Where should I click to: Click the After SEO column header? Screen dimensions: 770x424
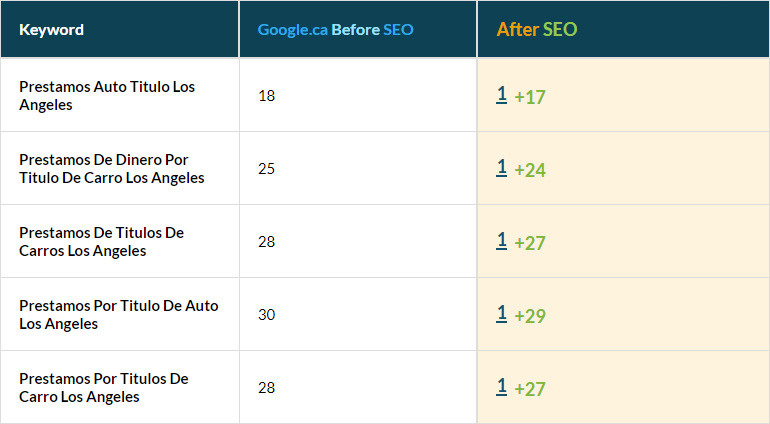pos(537,30)
